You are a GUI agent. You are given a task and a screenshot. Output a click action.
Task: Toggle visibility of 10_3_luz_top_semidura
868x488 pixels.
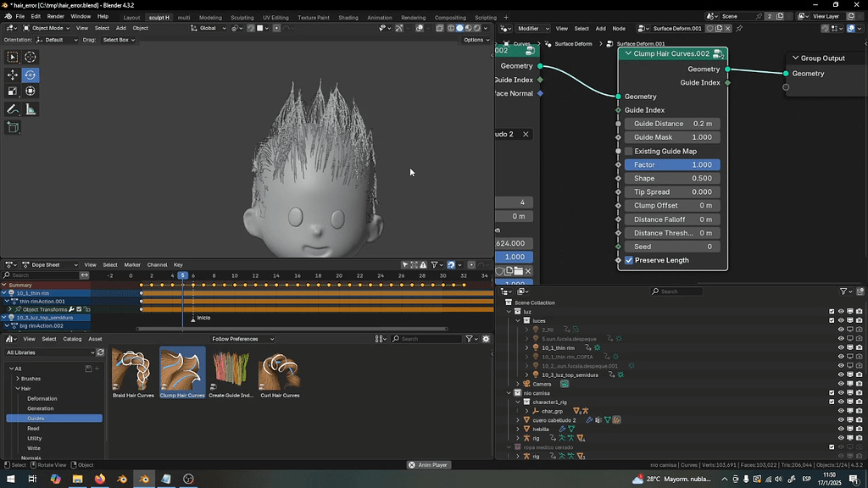841,374
